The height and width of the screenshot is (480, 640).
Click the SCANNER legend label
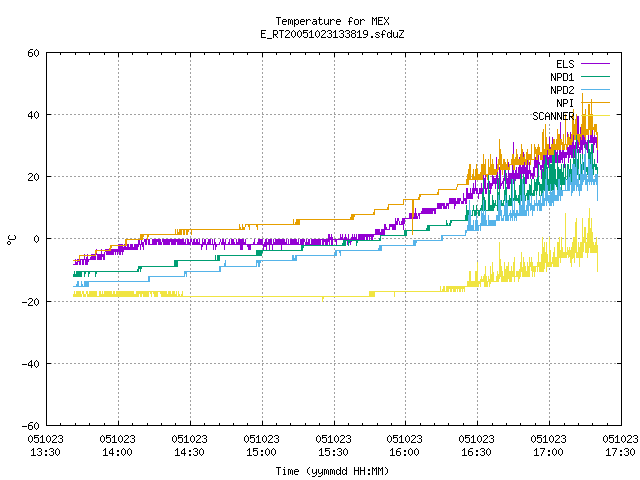pos(553,116)
